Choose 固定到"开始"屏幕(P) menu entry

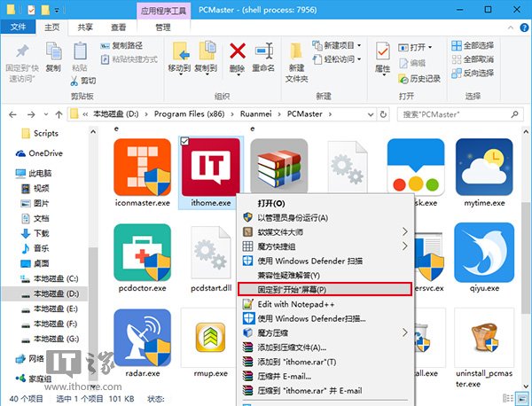tap(325, 289)
